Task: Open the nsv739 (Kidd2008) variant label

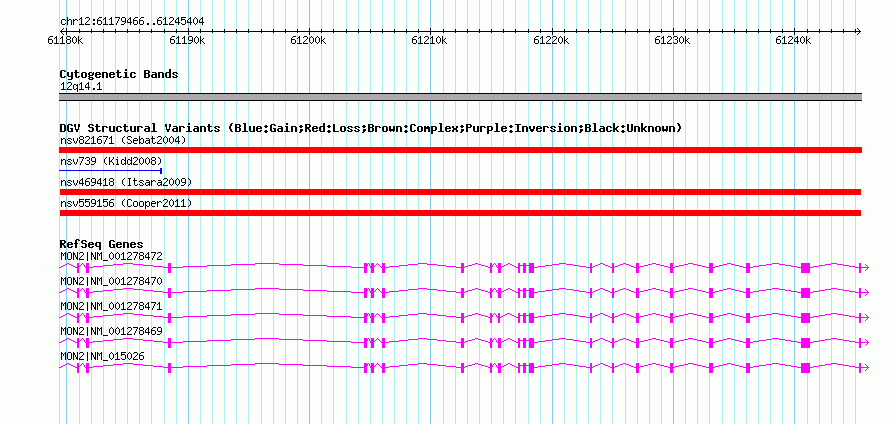Action: tap(111, 161)
